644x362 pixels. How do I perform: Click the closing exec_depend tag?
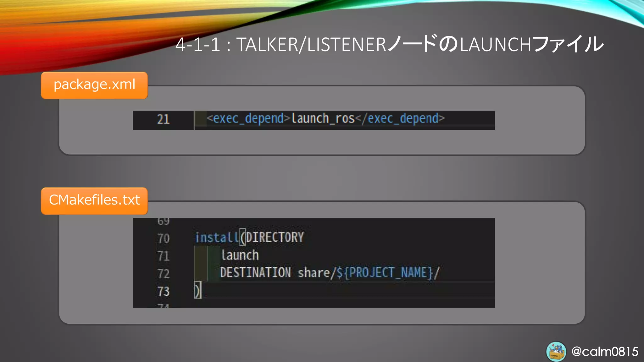[400, 118]
